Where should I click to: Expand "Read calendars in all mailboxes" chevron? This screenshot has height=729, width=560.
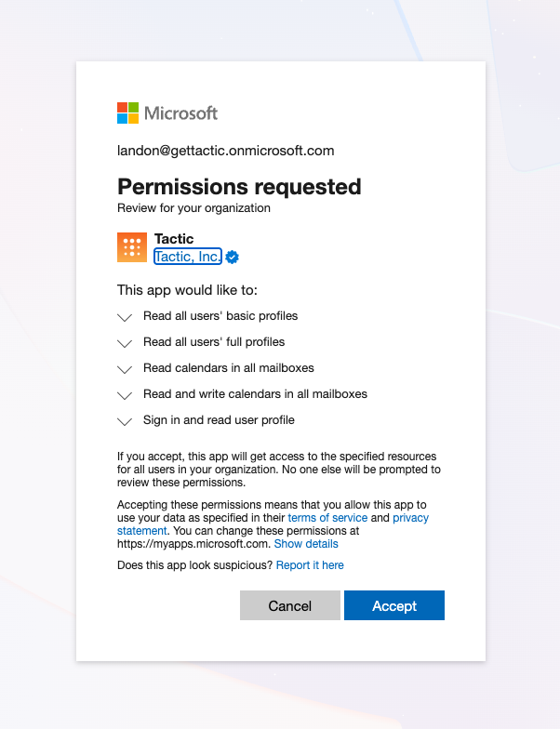coord(126,369)
